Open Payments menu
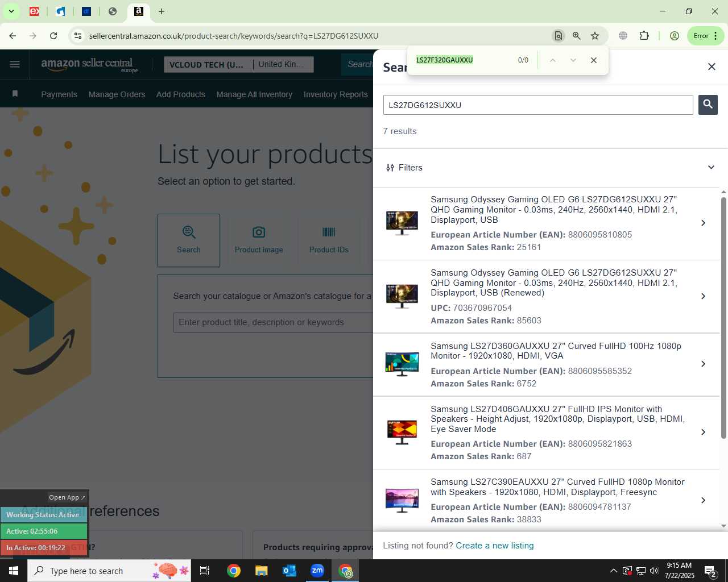This screenshot has height=582, width=728. click(x=59, y=94)
